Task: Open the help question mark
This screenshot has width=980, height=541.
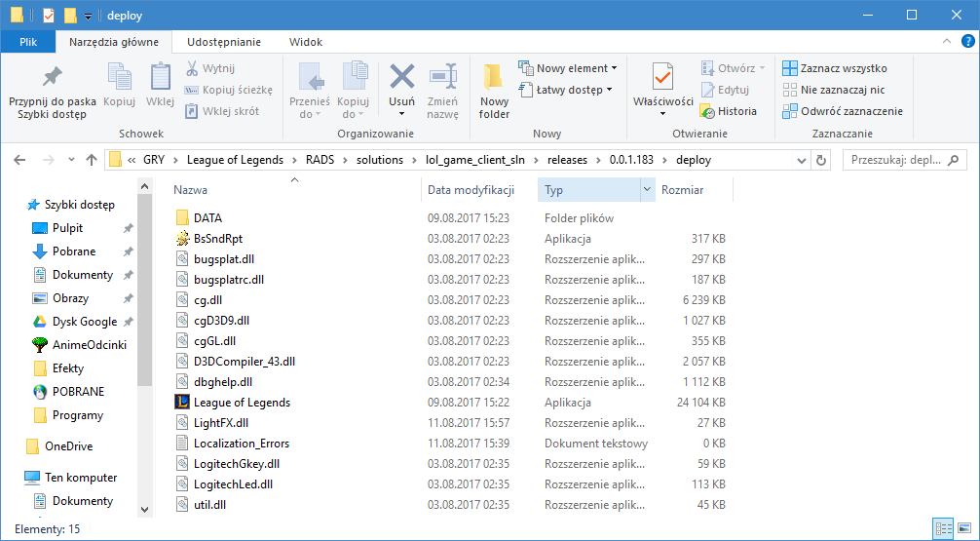Action: (x=967, y=42)
